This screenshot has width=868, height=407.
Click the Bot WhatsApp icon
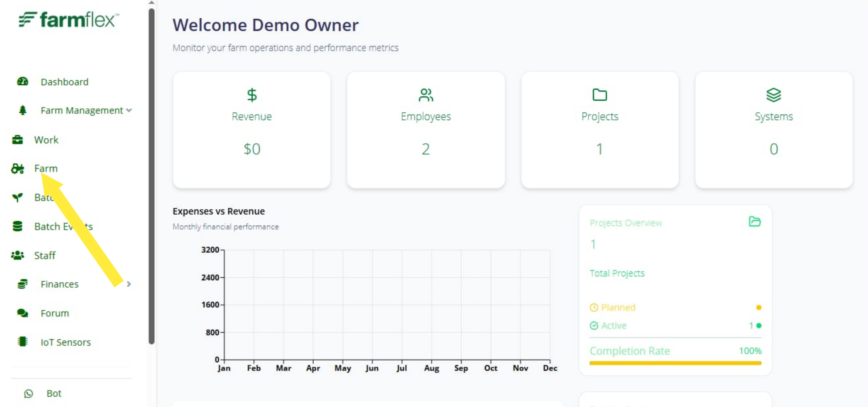(x=29, y=393)
